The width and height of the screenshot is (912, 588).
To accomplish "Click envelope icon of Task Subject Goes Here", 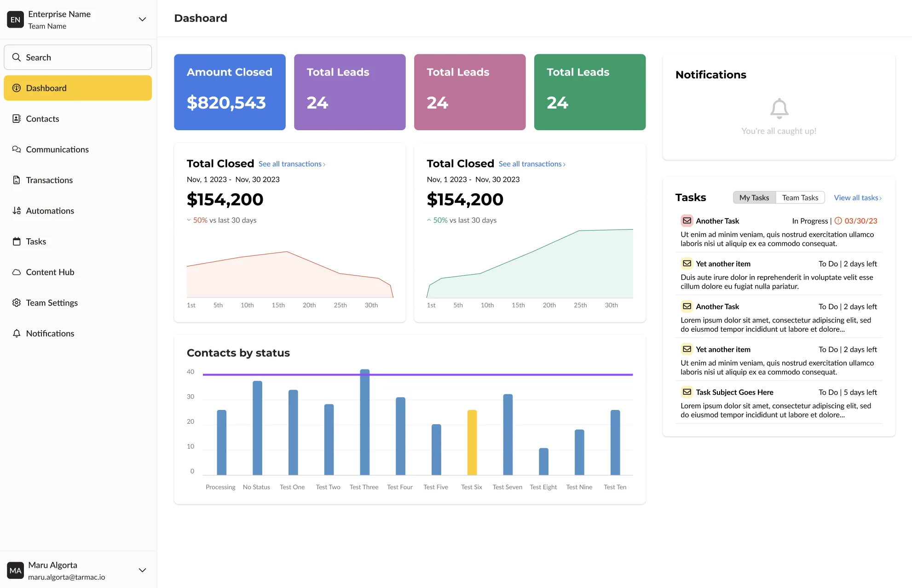I will (x=687, y=392).
